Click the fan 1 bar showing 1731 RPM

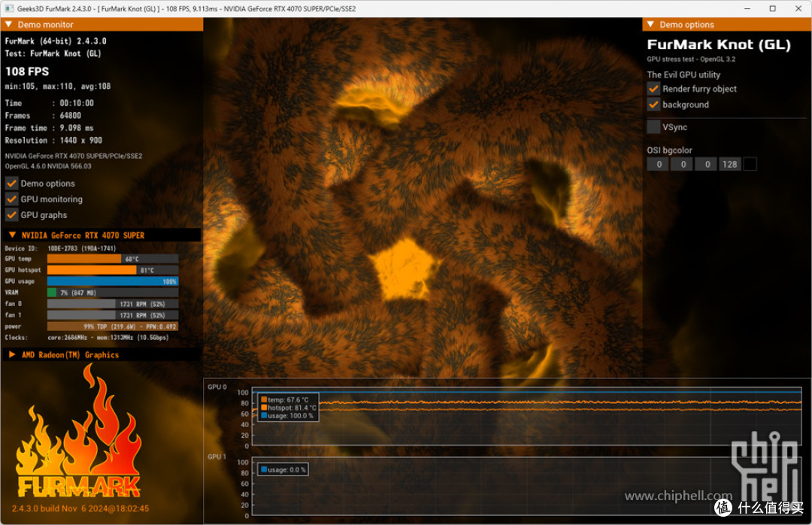coord(113,315)
